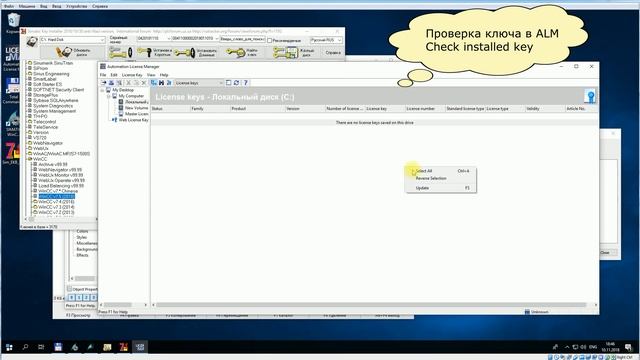640x360 pixels.
Task: Choose Select All in the context menu
Action: click(x=441, y=171)
